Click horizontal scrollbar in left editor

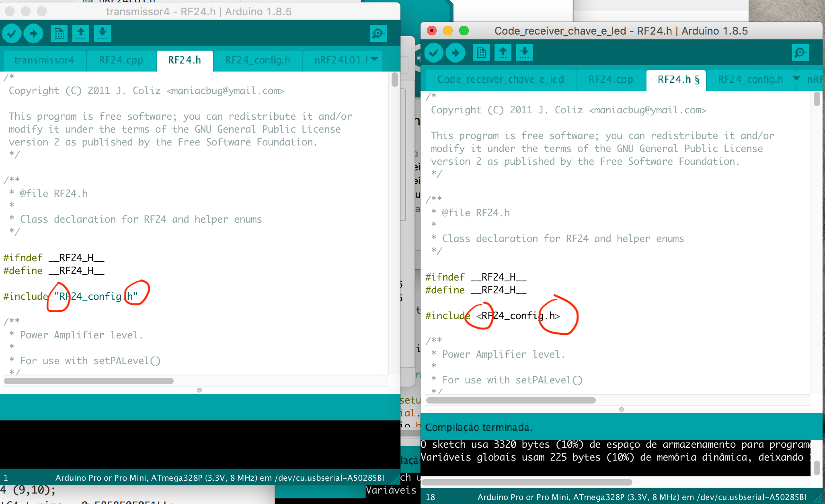88,381
